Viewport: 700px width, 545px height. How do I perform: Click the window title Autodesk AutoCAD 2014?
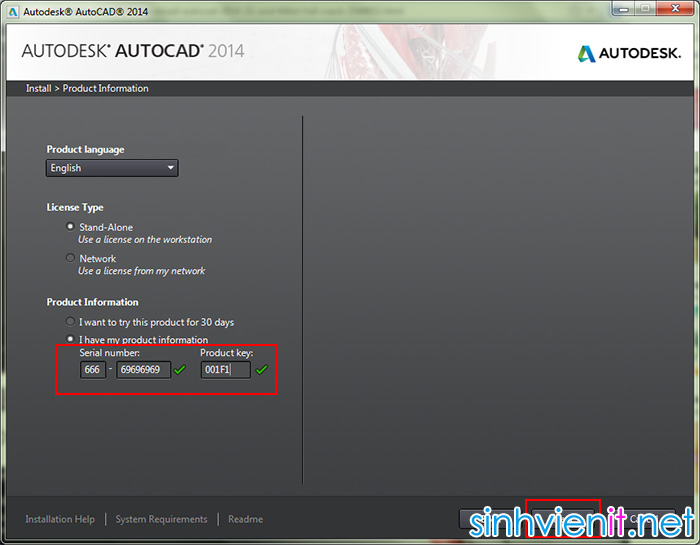(x=85, y=12)
